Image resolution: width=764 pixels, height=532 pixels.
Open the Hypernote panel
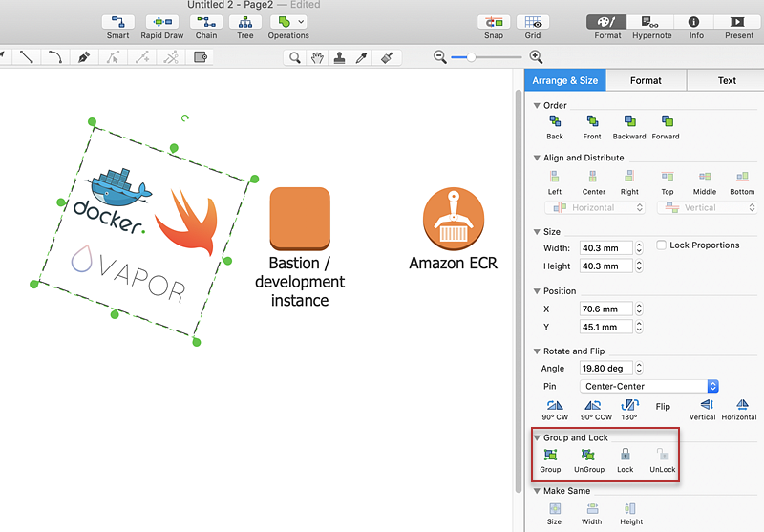651,22
